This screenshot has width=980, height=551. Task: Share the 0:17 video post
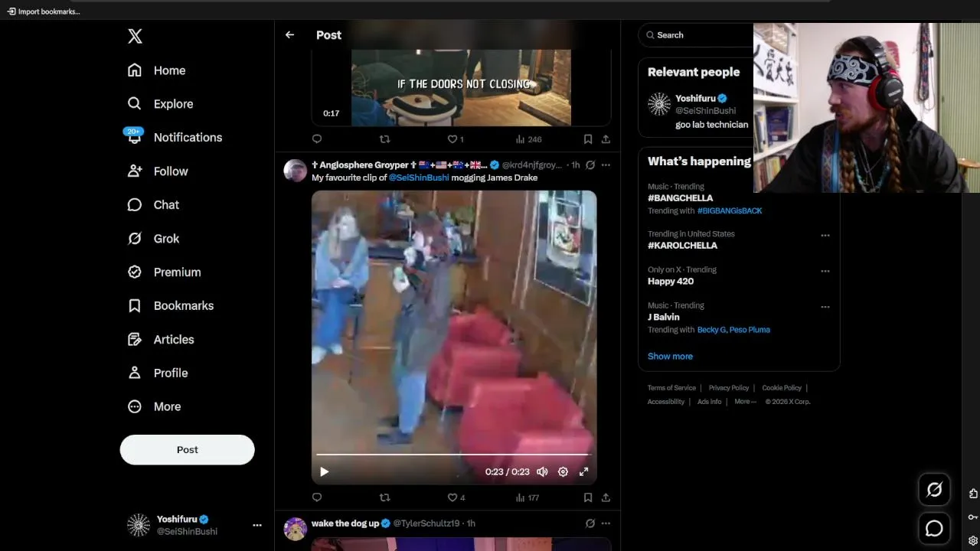click(606, 139)
